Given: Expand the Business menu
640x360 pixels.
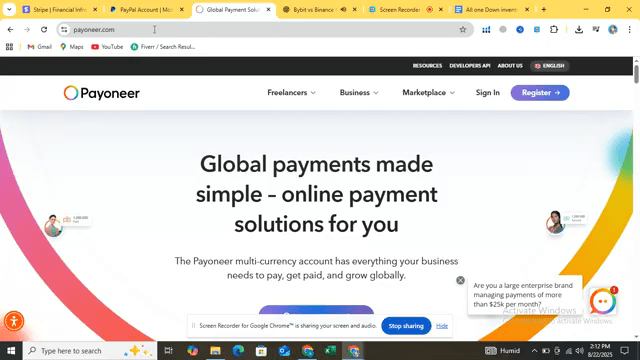Looking at the screenshot, I should (x=359, y=93).
